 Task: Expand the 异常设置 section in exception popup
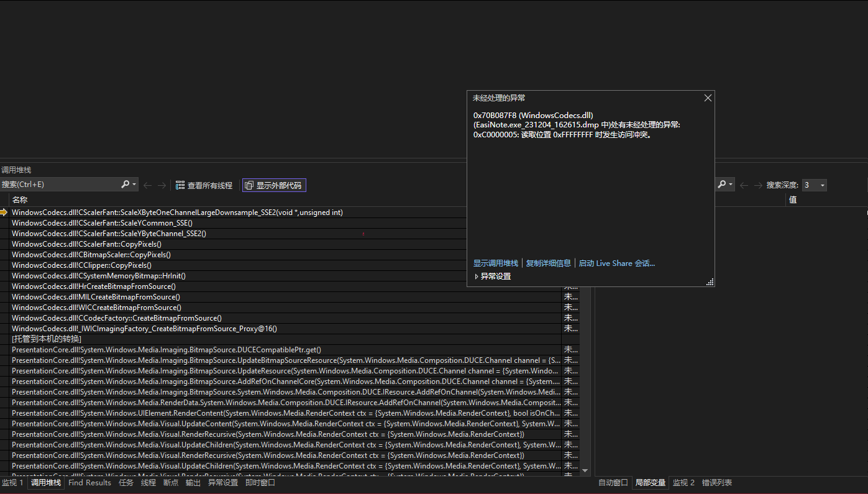pyautogui.click(x=477, y=277)
